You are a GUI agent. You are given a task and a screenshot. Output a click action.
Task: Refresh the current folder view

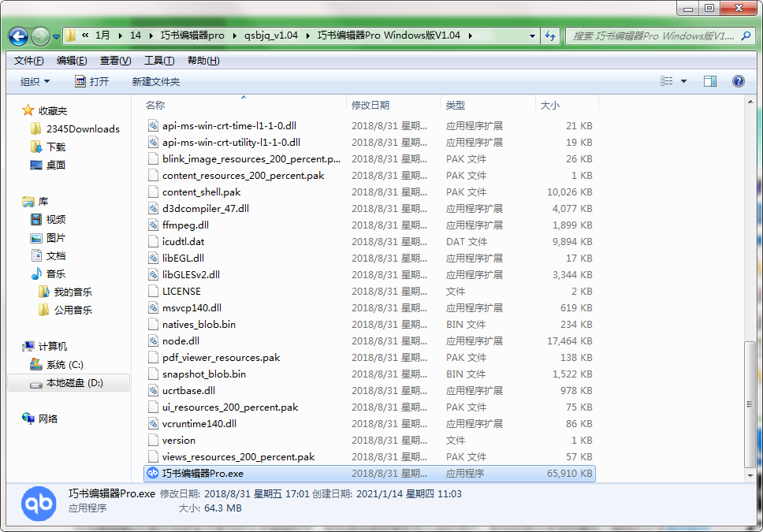pyautogui.click(x=550, y=35)
